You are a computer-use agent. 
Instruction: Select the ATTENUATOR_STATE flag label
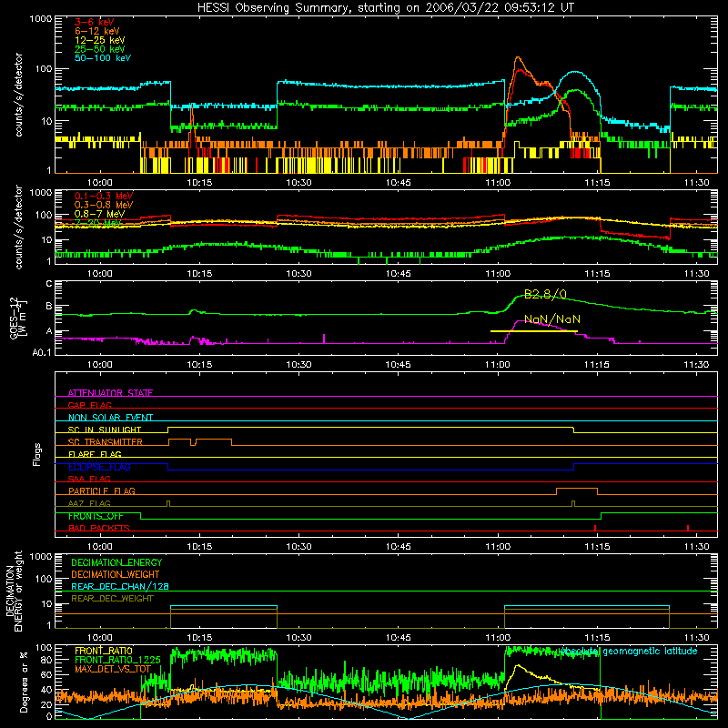click(x=110, y=393)
